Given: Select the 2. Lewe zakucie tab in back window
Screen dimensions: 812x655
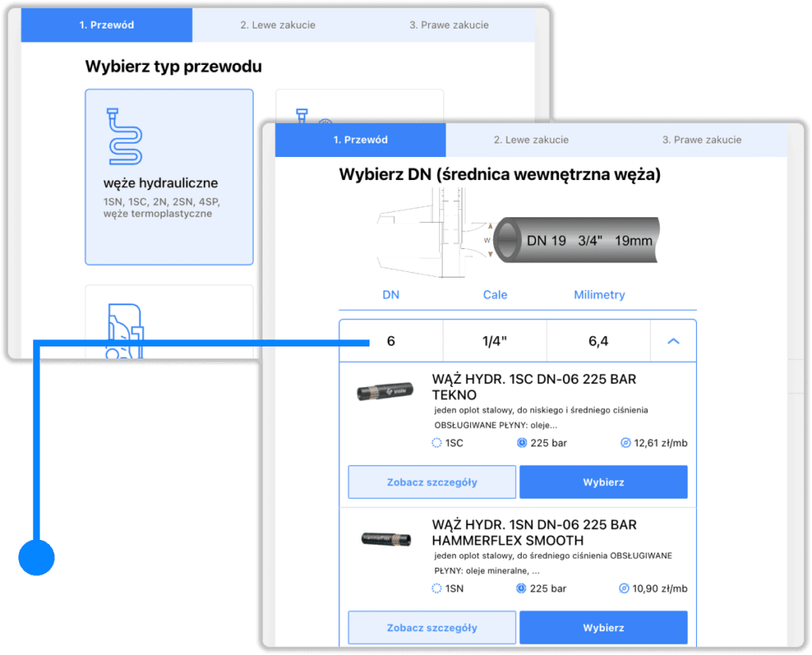Looking at the screenshot, I should (278, 25).
